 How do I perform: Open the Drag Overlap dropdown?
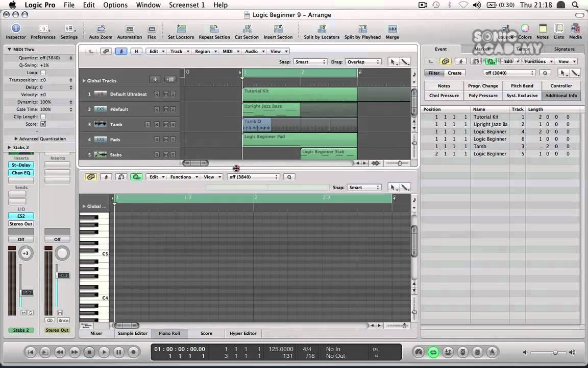pyautogui.click(x=363, y=62)
